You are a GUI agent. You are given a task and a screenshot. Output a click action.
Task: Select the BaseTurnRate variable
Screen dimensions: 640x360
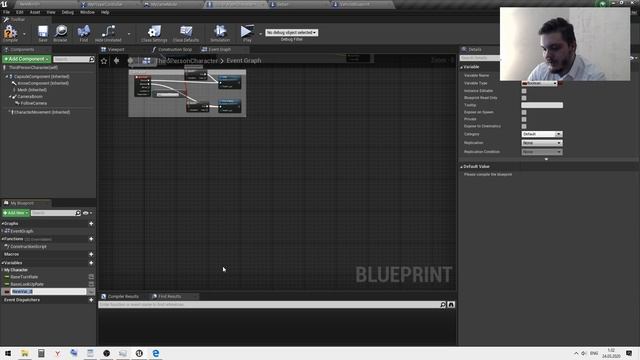click(24, 277)
